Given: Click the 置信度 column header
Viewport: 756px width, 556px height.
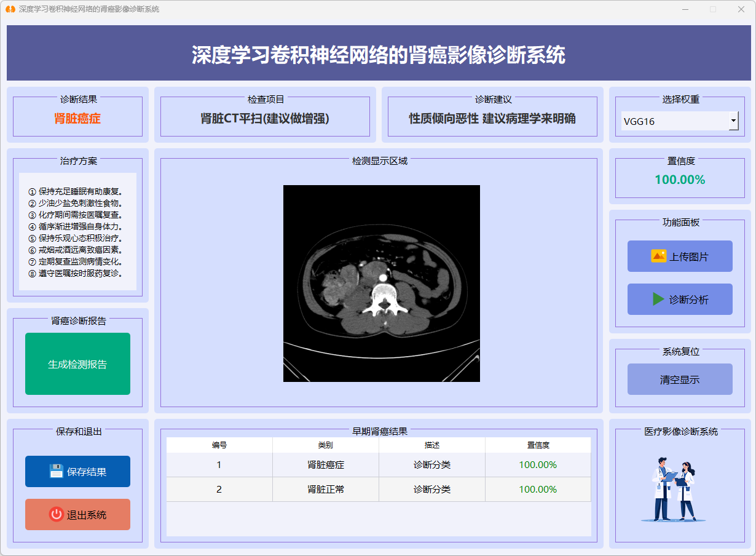Looking at the screenshot, I should pos(538,445).
